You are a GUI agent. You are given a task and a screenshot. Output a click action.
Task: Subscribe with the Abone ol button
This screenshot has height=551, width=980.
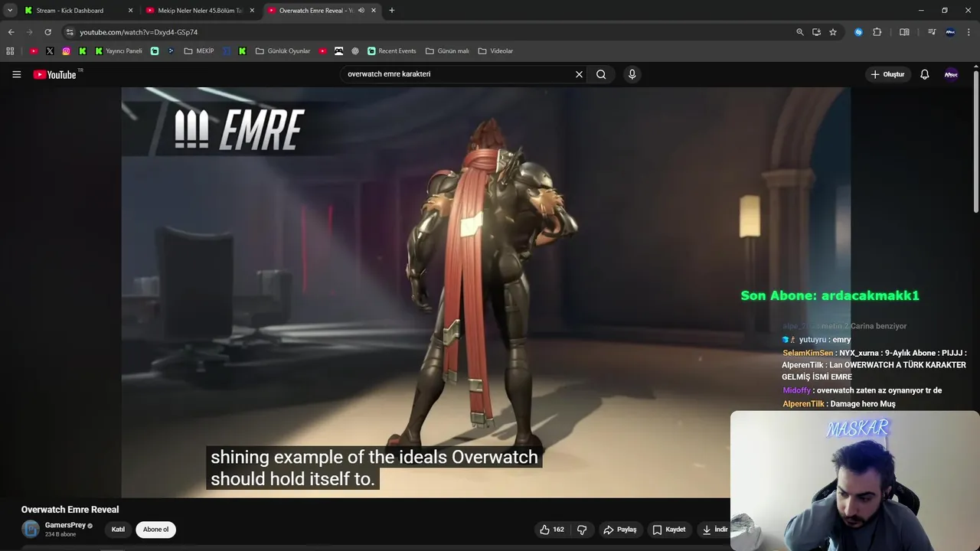tap(155, 530)
